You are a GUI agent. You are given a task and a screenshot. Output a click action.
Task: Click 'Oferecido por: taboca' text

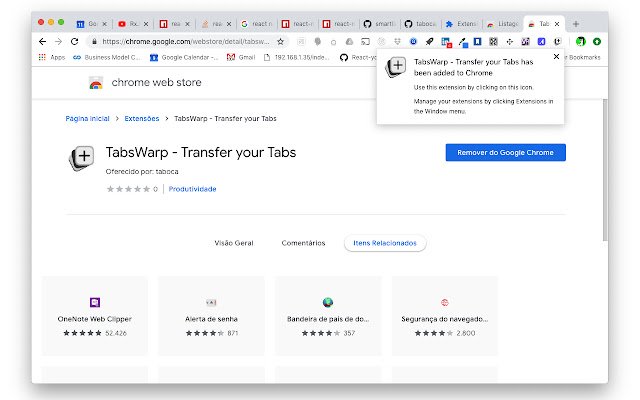[142, 171]
